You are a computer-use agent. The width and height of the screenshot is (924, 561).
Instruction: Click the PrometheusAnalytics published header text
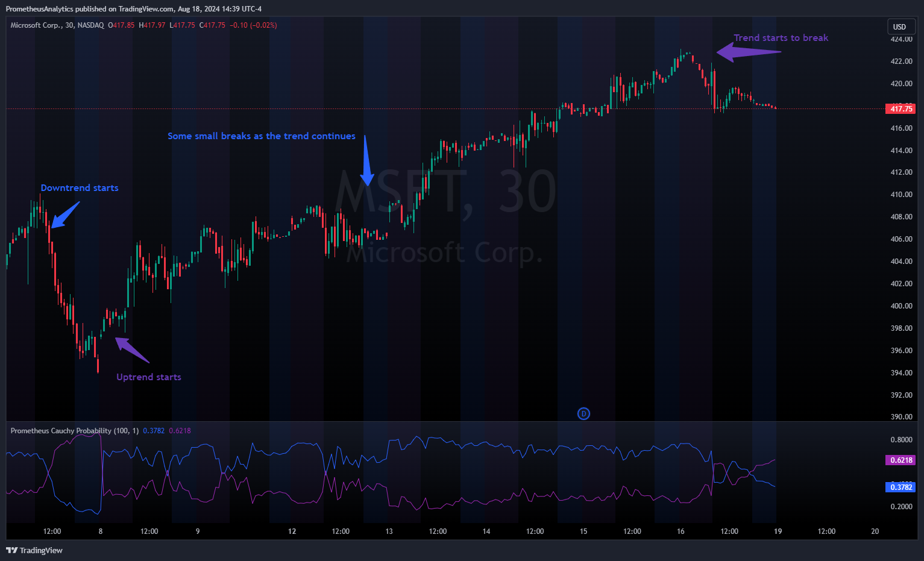pos(134,9)
